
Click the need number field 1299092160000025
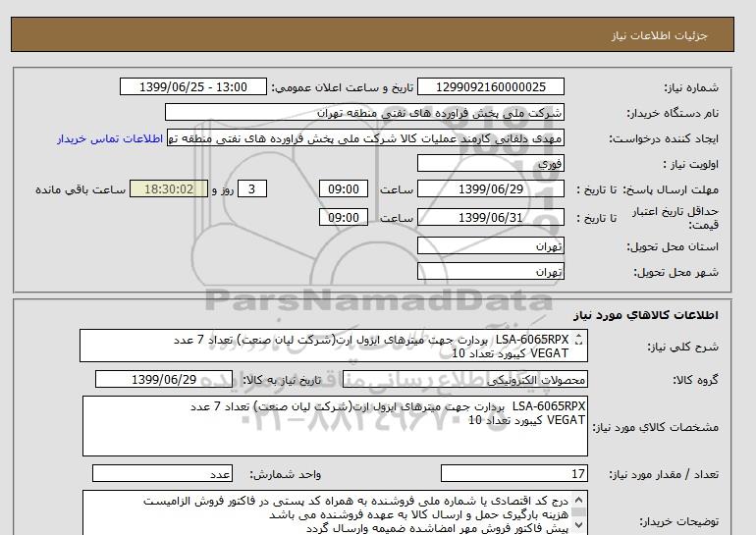click(490, 87)
